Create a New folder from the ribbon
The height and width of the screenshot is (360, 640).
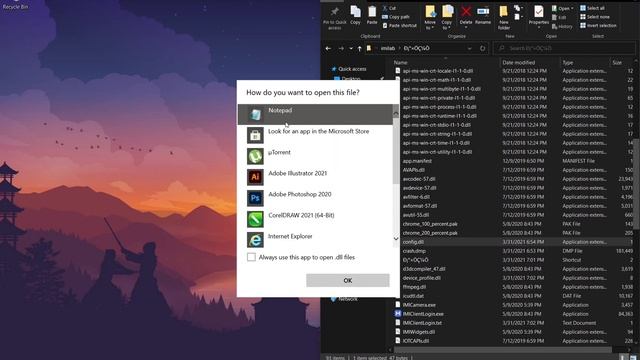[504, 18]
